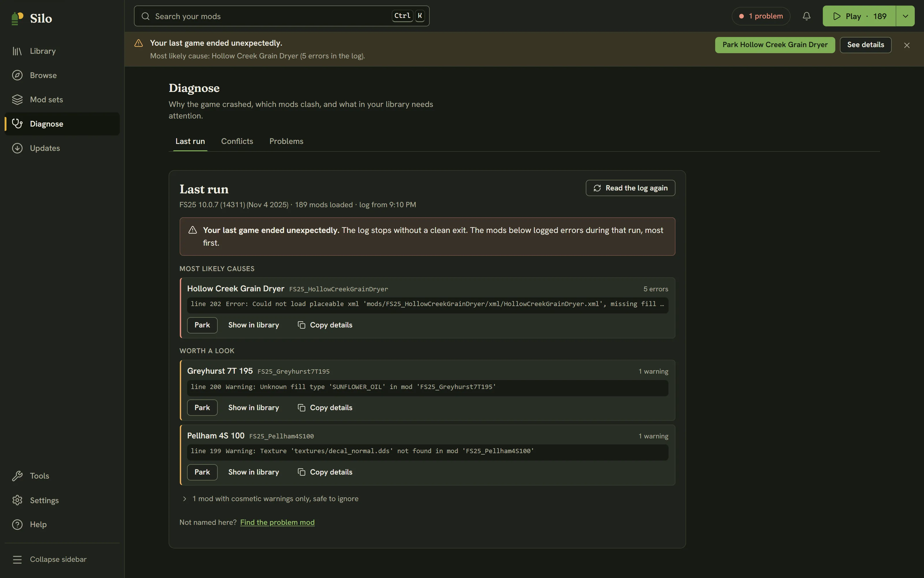
Task: Open Tools wrench item
Action: point(62,476)
